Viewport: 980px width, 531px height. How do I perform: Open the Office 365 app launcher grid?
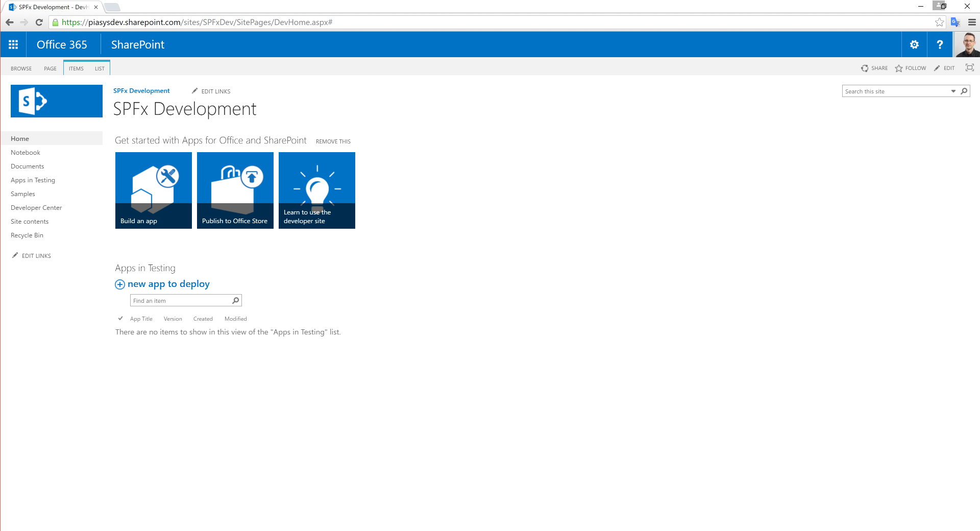tap(13, 44)
